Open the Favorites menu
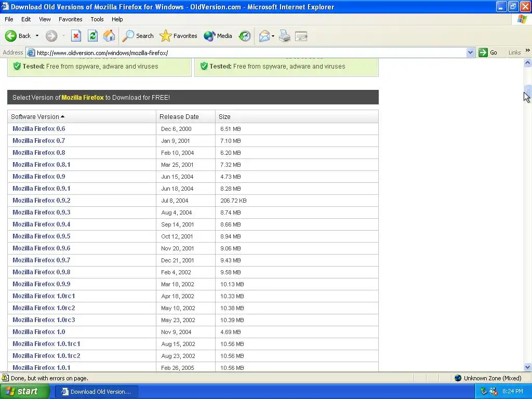Screen dimensions: 532x399 70,19
